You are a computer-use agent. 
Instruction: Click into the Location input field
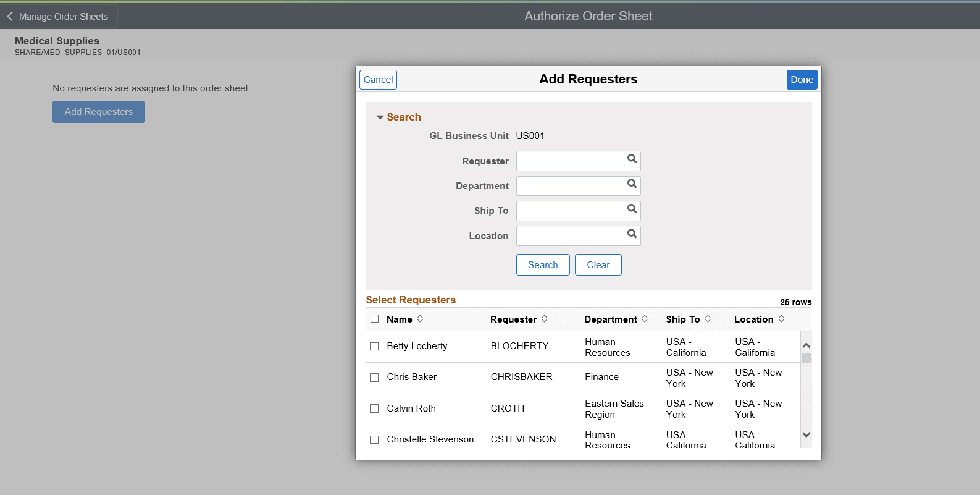[x=578, y=235]
